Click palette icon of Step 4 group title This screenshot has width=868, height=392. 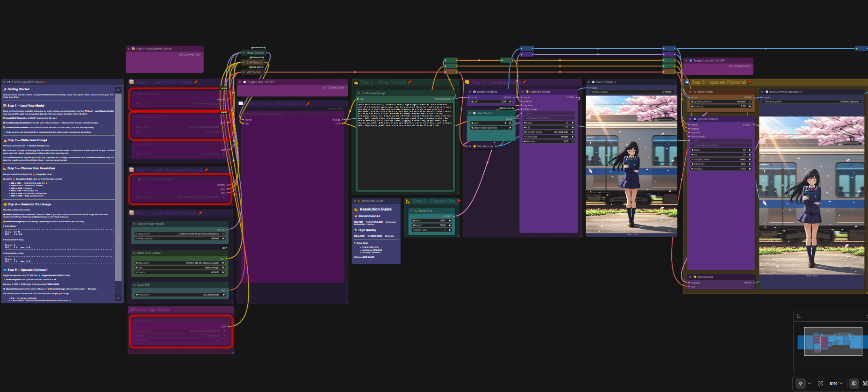coord(466,82)
